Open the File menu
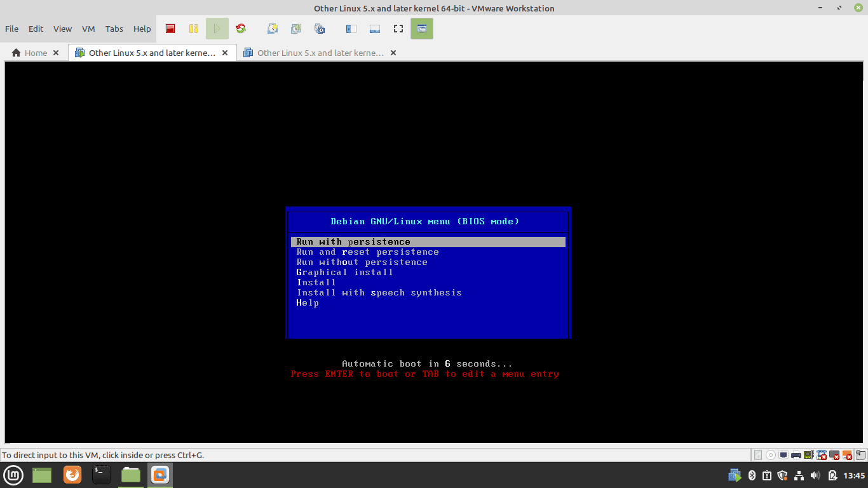 coord(11,29)
